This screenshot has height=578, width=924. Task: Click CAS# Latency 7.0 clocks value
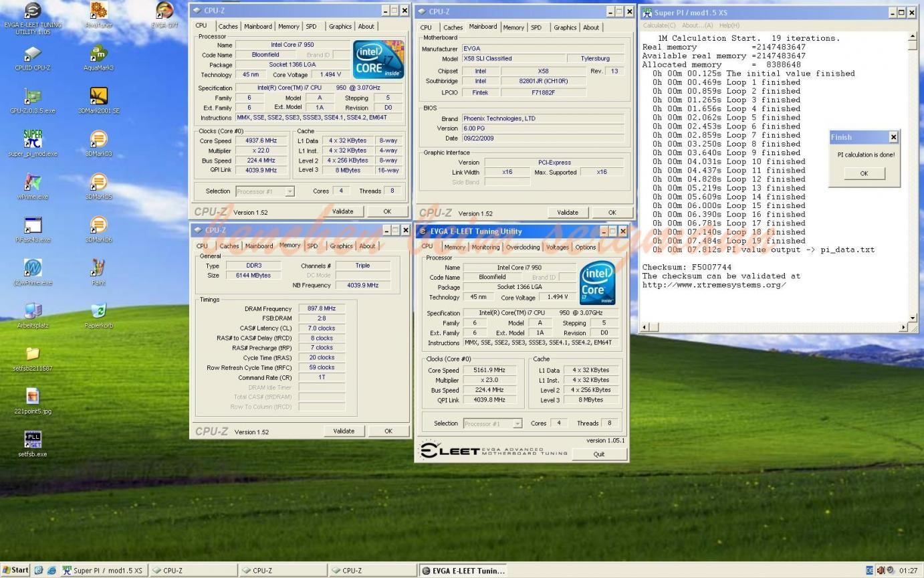[x=322, y=328]
